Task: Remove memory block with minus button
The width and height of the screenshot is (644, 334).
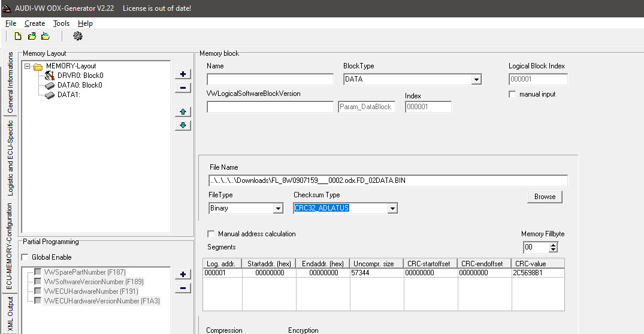Action: click(x=183, y=88)
